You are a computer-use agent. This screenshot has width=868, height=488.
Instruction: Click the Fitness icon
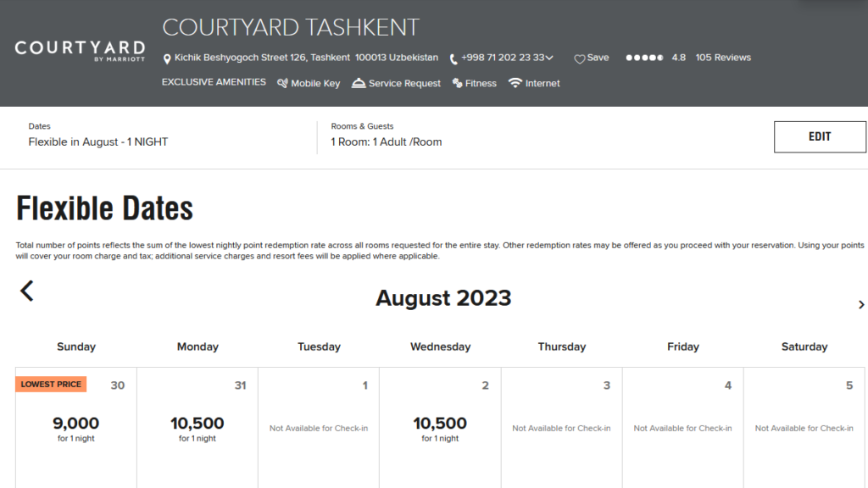click(x=457, y=83)
